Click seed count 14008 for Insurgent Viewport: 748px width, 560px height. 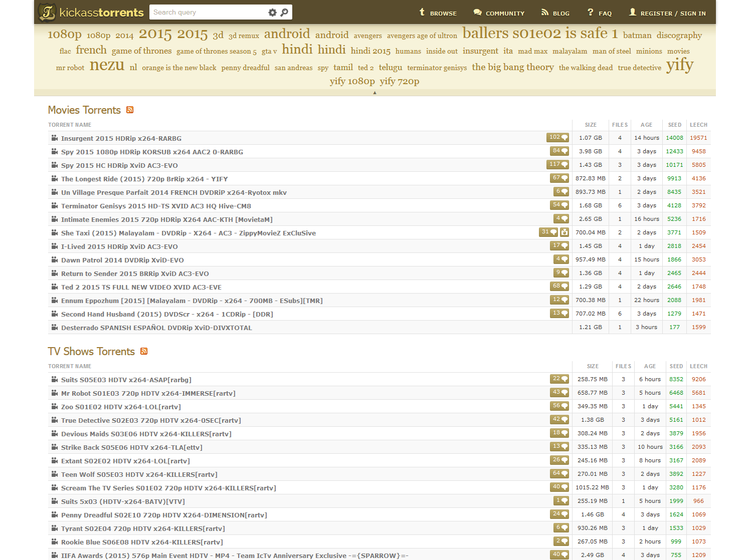674,138
